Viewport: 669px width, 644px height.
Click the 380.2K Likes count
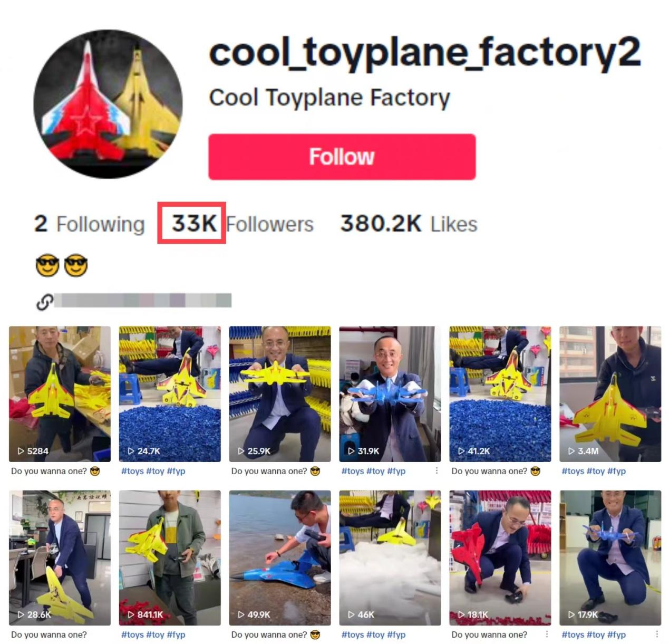tap(409, 224)
